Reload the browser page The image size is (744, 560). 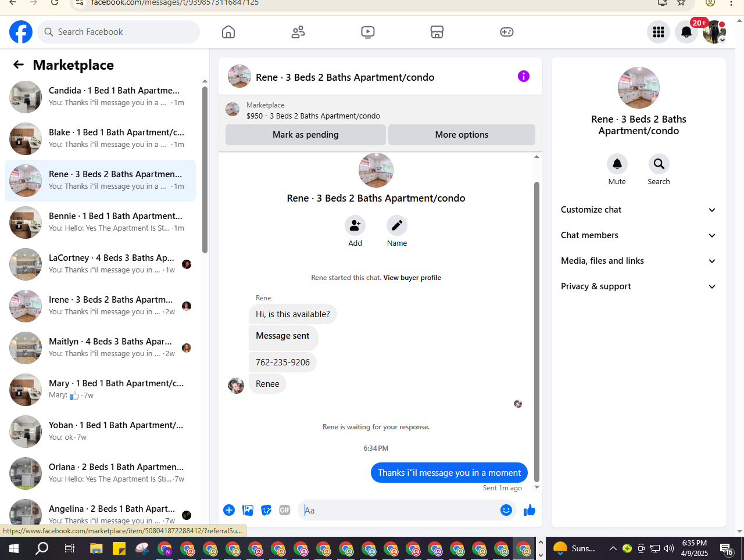tap(55, 3)
